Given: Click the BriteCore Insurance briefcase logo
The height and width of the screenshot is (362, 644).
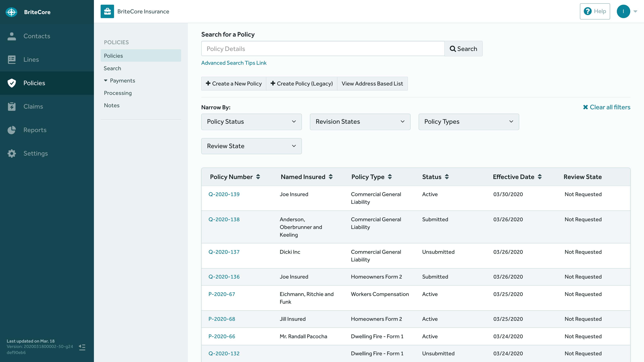Looking at the screenshot, I should (107, 11).
